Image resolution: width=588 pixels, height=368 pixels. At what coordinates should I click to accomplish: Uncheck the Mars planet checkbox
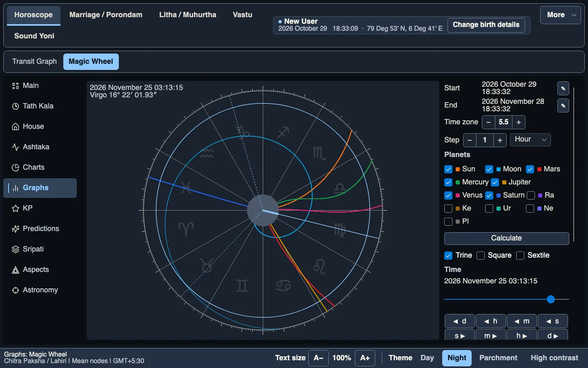click(530, 169)
